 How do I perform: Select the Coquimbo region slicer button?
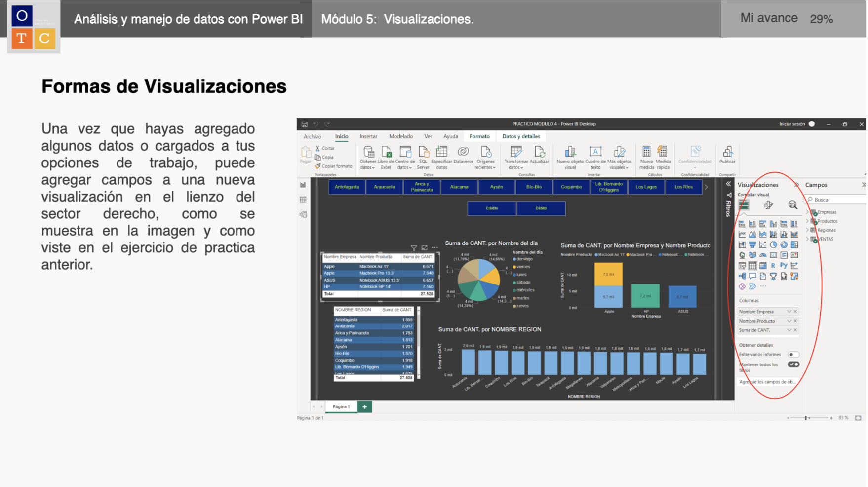click(571, 187)
